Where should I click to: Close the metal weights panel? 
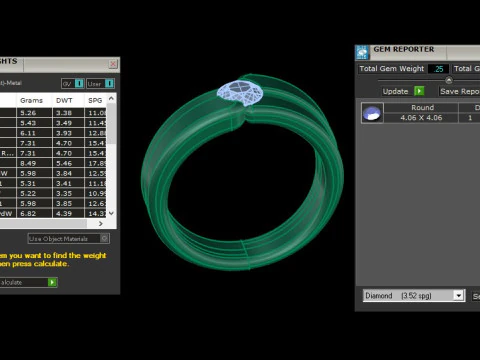click(x=113, y=64)
